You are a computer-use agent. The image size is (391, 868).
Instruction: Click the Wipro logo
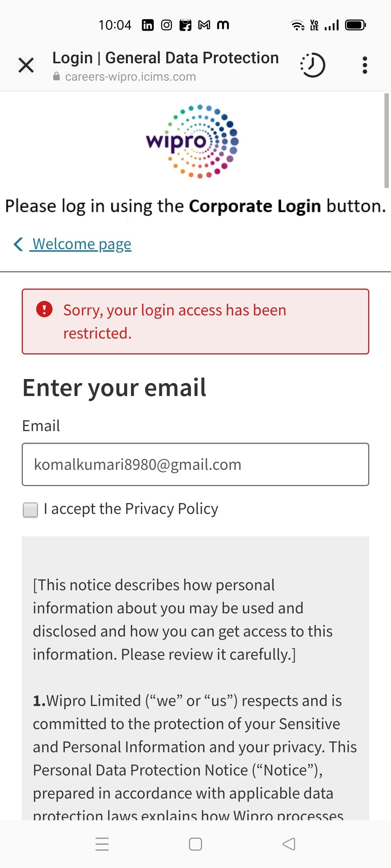pyautogui.click(x=192, y=141)
